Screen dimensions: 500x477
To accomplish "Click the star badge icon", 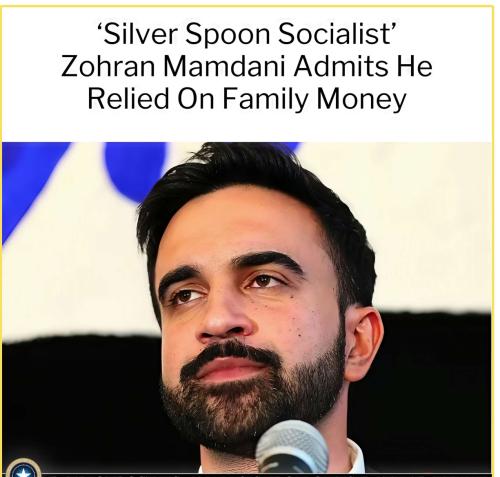I will [x=23, y=468].
